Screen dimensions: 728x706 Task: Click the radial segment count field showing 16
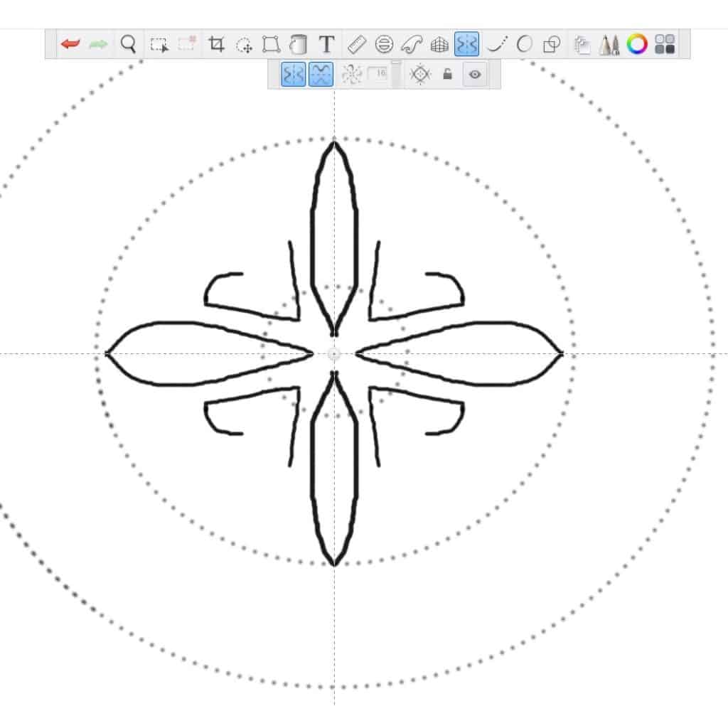(378, 73)
